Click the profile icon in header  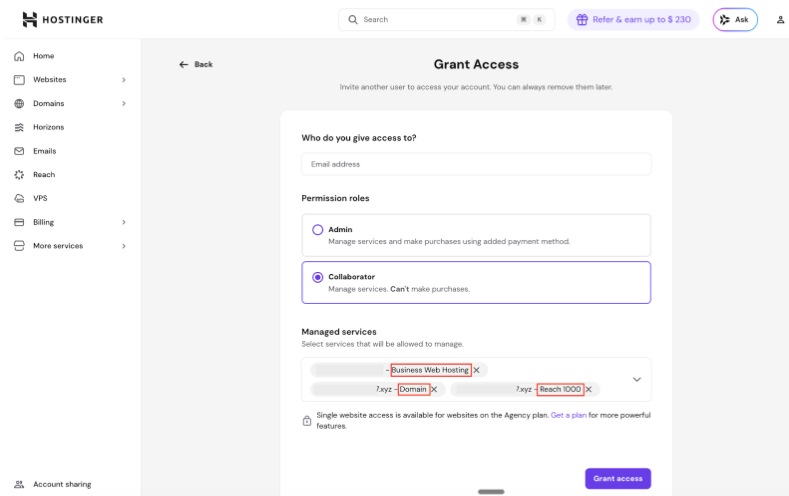coord(780,19)
